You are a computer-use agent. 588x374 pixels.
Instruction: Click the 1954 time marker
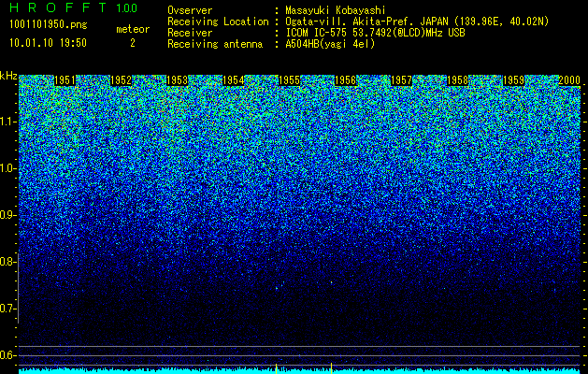(x=234, y=80)
